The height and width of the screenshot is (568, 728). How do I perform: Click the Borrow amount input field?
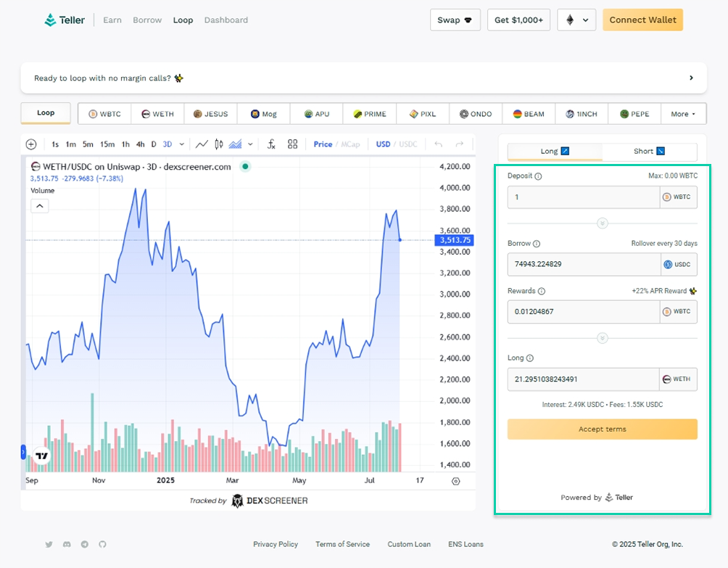pyautogui.click(x=584, y=264)
